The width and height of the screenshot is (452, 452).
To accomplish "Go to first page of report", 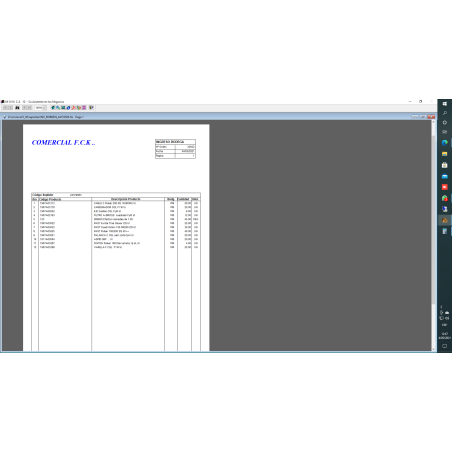I will coord(5,108).
